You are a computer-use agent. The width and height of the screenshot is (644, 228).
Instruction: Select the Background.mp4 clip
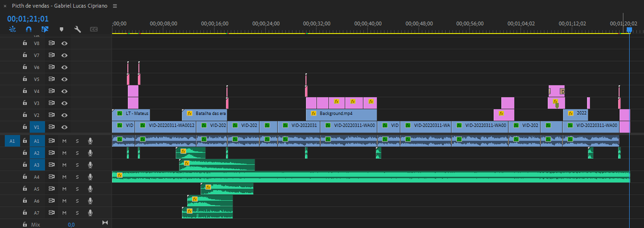[x=341, y=115]
